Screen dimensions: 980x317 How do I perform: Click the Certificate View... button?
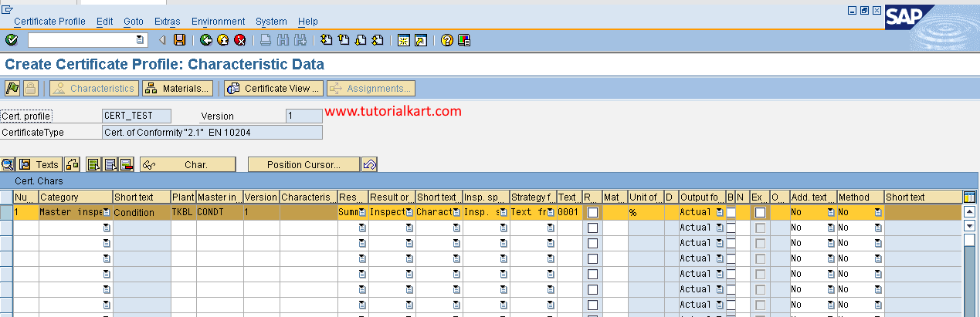(x=273, y=89)
